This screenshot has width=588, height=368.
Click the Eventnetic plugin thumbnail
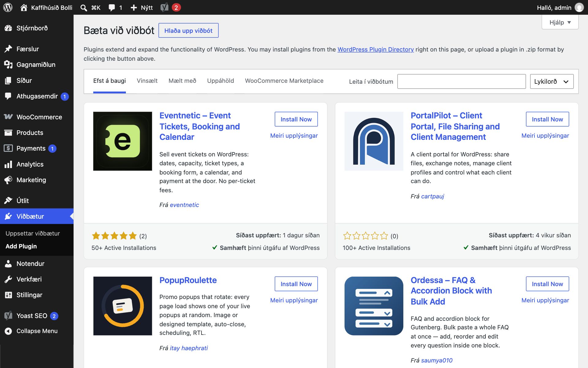(x=123, y=141)
